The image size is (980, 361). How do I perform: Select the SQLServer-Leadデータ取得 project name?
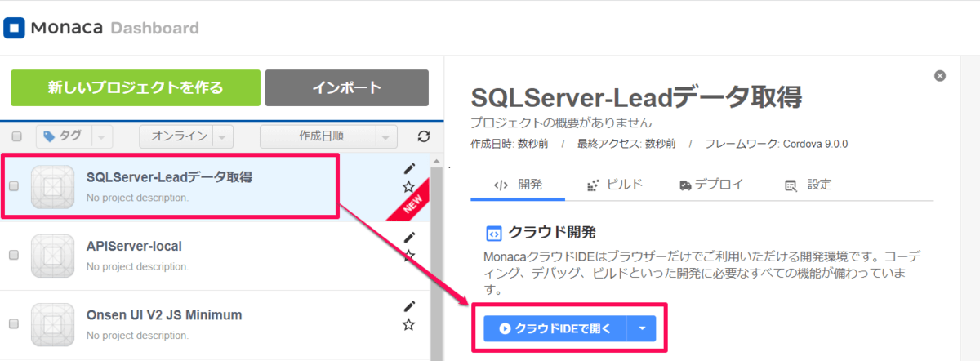pos(169,176)
